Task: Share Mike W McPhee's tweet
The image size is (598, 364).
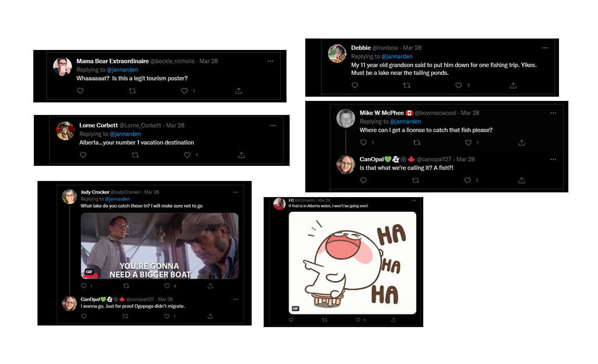Action: 522,142
